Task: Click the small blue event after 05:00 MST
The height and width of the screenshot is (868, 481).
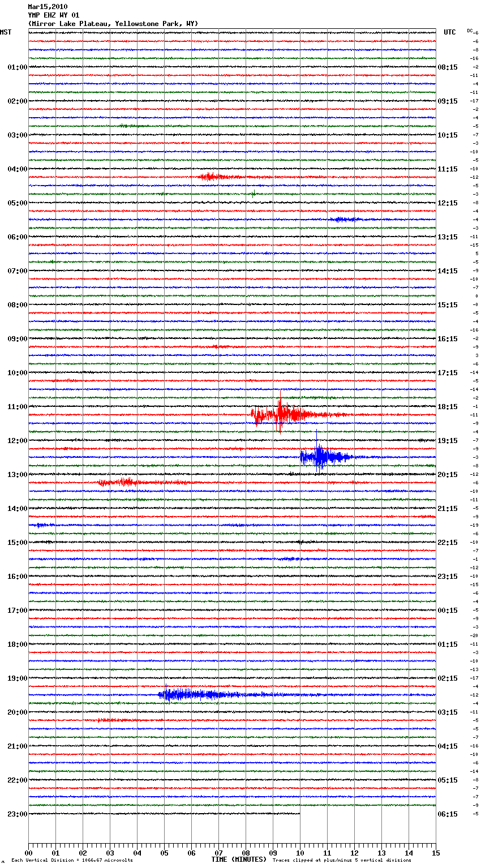Action: point(344,220)
